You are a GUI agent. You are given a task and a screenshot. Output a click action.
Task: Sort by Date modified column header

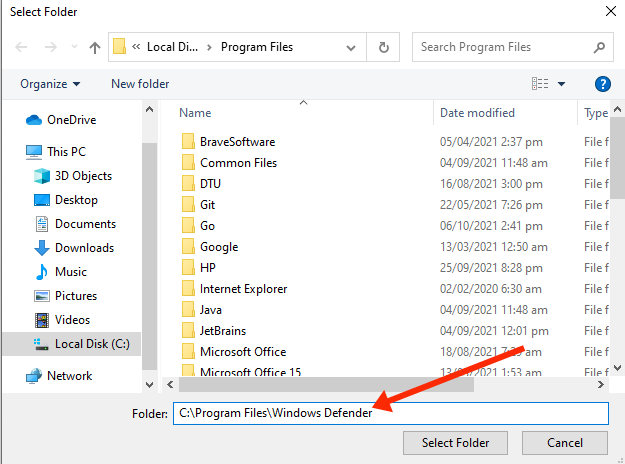477,113
